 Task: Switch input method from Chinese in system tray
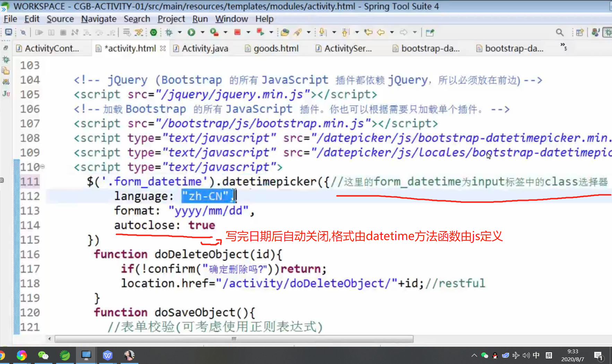[536, 355]
